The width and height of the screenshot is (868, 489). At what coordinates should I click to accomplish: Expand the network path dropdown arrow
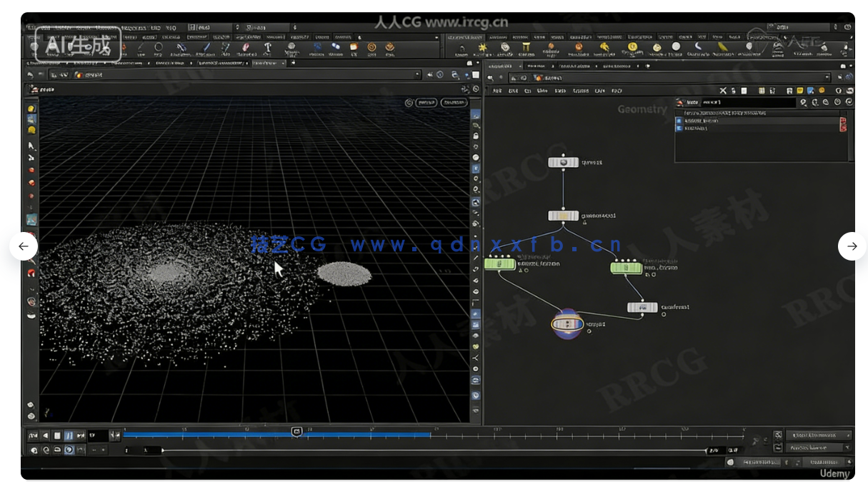point(827,77)
